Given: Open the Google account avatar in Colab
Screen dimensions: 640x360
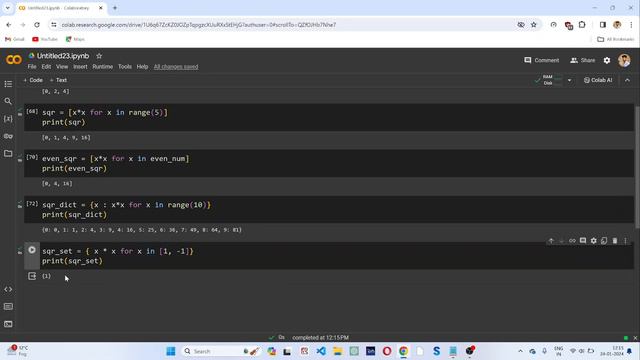Looking at the screenshot, I should 624,60.
